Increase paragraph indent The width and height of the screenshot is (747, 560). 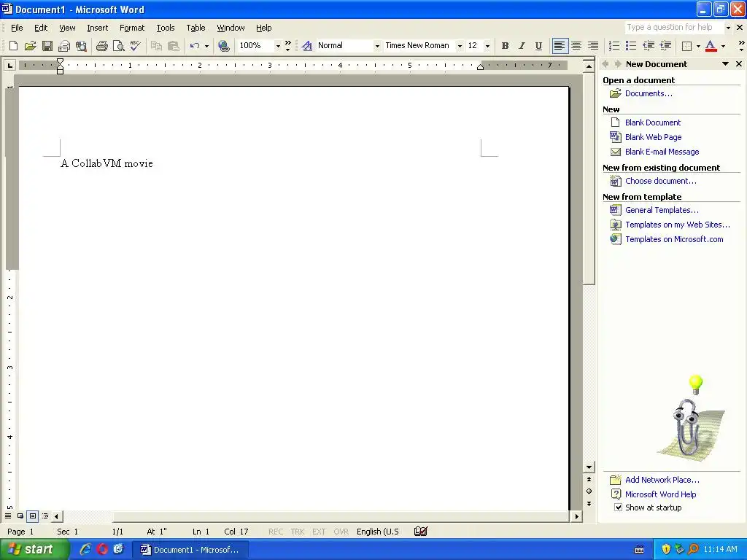[665, 46]
